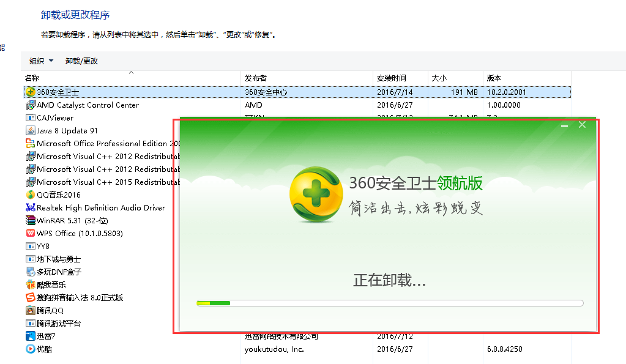
Task: Click the Realtek High Definition Audio Driver icon
Action: 31,207
